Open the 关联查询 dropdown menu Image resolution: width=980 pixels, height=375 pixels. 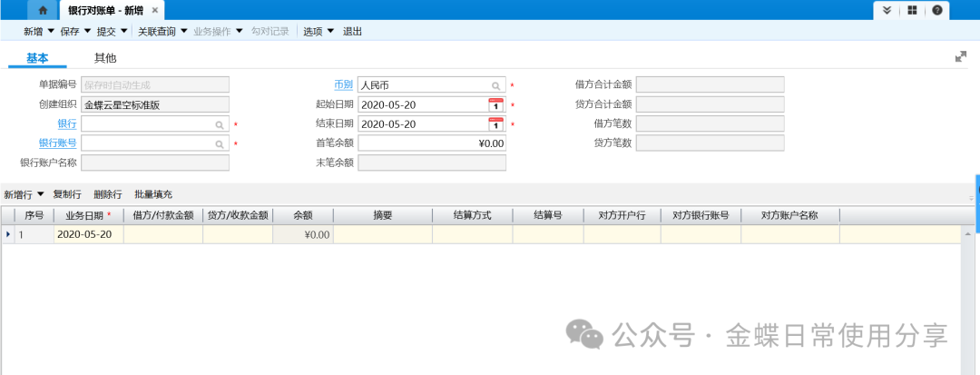coord(183,31)
